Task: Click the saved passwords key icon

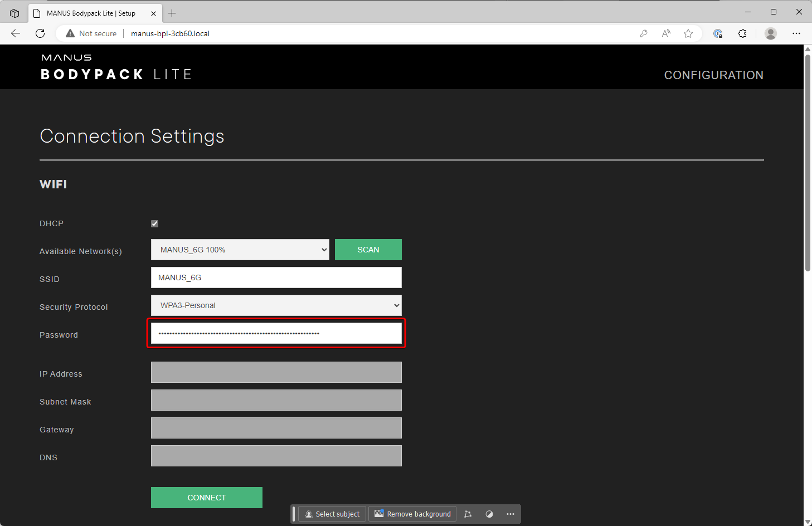Action: point(644,33)
